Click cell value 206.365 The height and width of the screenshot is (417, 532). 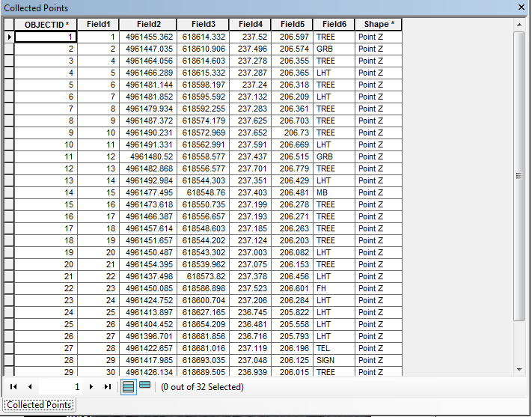(x=292, y=73)
